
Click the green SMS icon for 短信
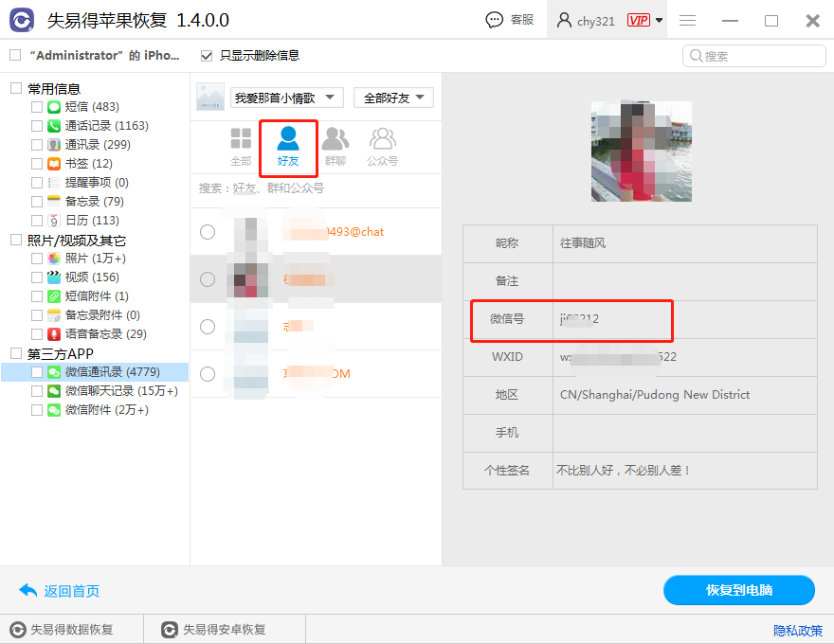pyautogui.click(x=54, y=107)
